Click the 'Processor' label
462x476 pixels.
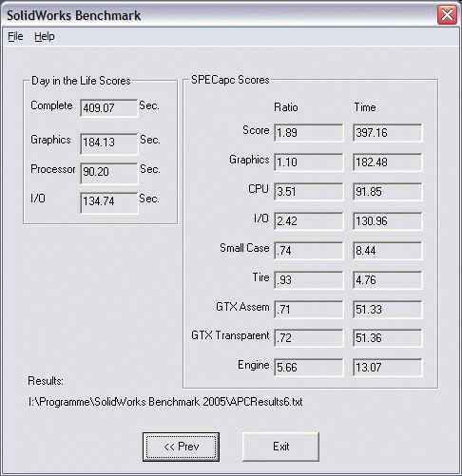click(53, 169)
